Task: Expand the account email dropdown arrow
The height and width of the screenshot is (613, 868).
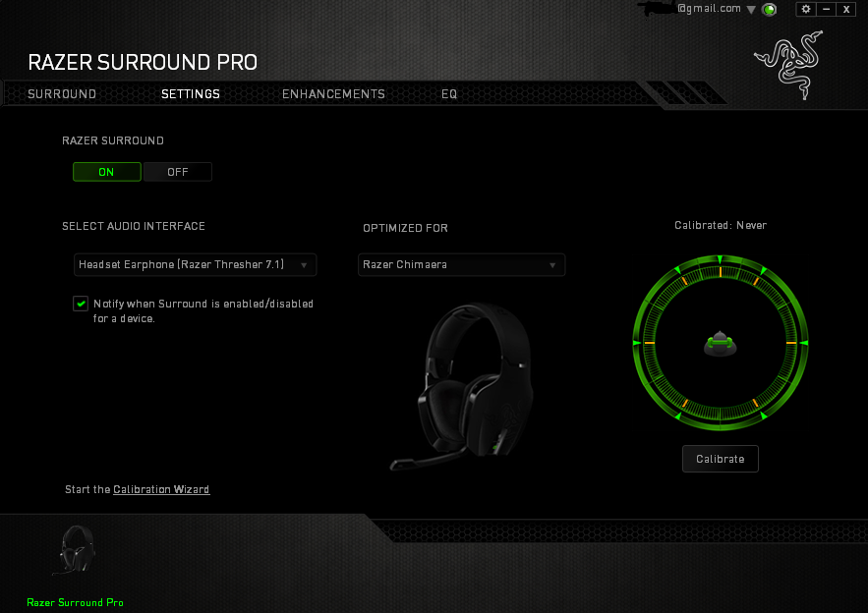Action: [x=751, y=10]
